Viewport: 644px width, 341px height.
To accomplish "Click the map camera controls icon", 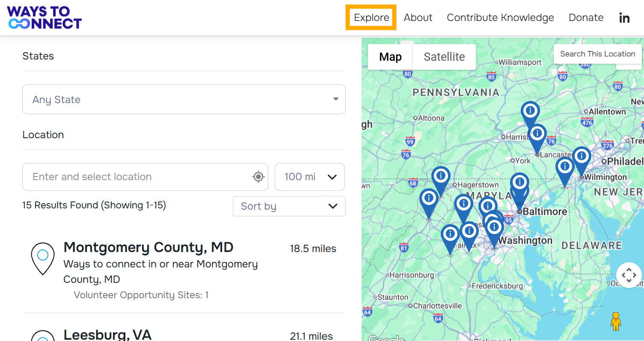I will point(629,275).
